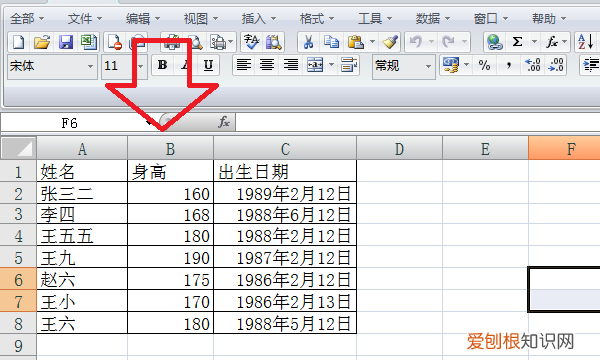Copy selection with copy icon
Screen dimensions: 600x360
[x=331, y=42]
